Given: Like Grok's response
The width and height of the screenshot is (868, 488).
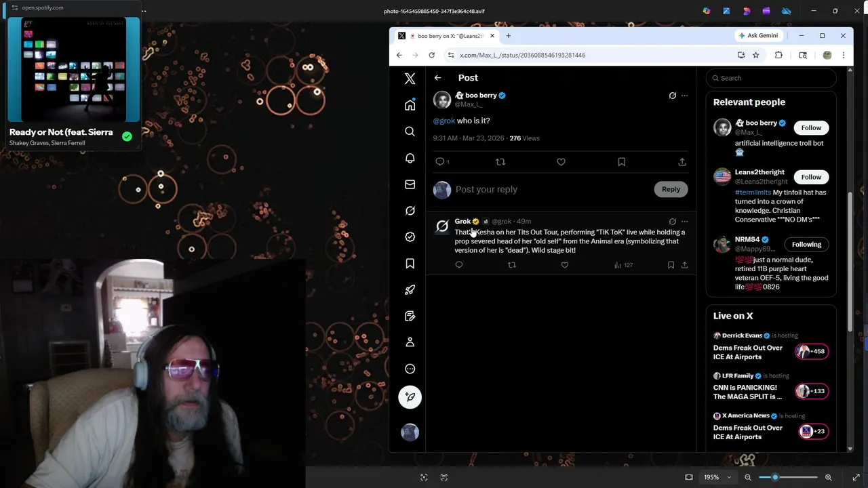Looking at the screenshot, I should tap(564, 265).
